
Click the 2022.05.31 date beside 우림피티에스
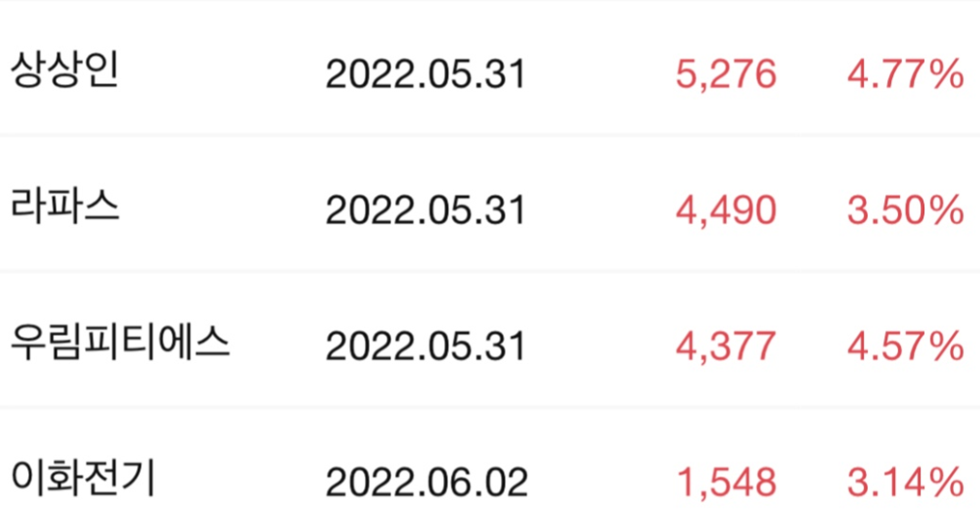pyautogui.click(x=425, y=346)
